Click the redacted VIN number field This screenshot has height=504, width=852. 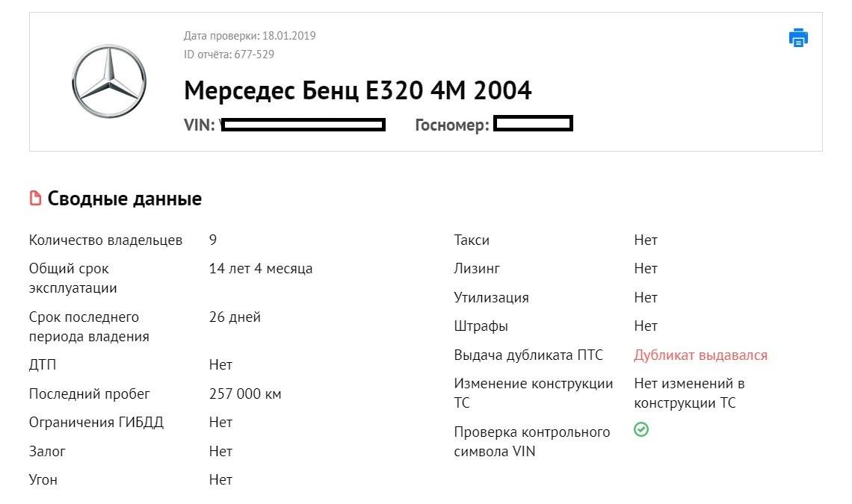click(x=303, y=125)
